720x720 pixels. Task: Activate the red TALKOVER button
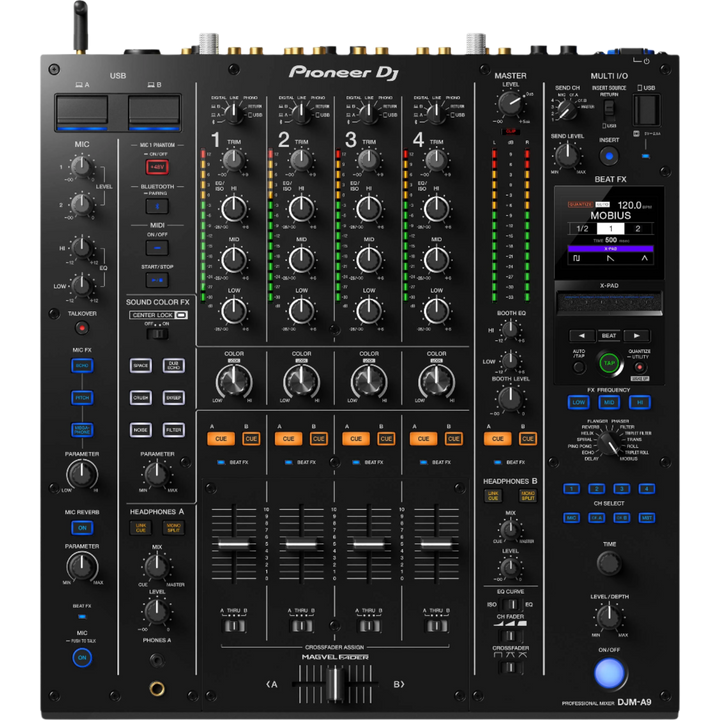82,328
